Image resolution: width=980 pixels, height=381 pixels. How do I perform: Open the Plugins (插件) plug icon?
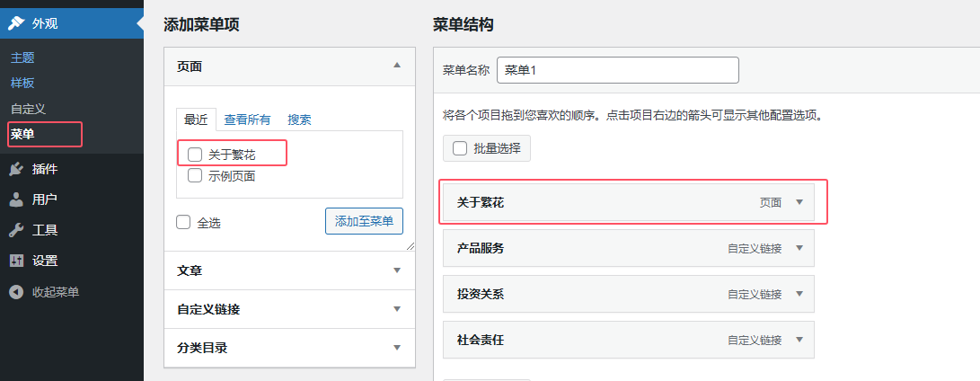16,169
